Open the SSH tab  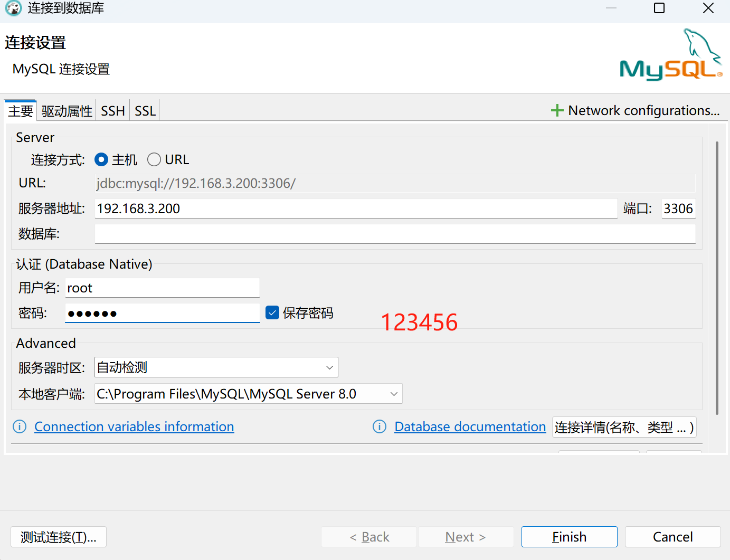coord(113,111)
